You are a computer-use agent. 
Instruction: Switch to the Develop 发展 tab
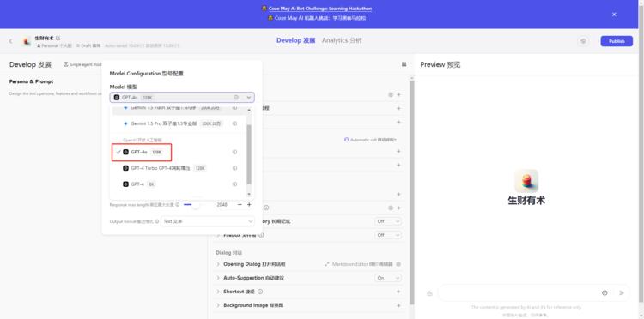click(x=295, y=40)
